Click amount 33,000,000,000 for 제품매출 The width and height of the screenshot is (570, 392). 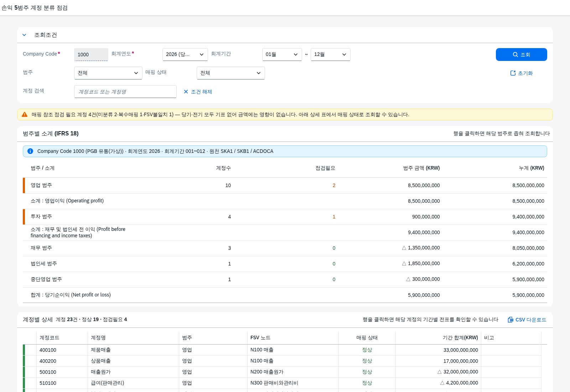(461, 350)
